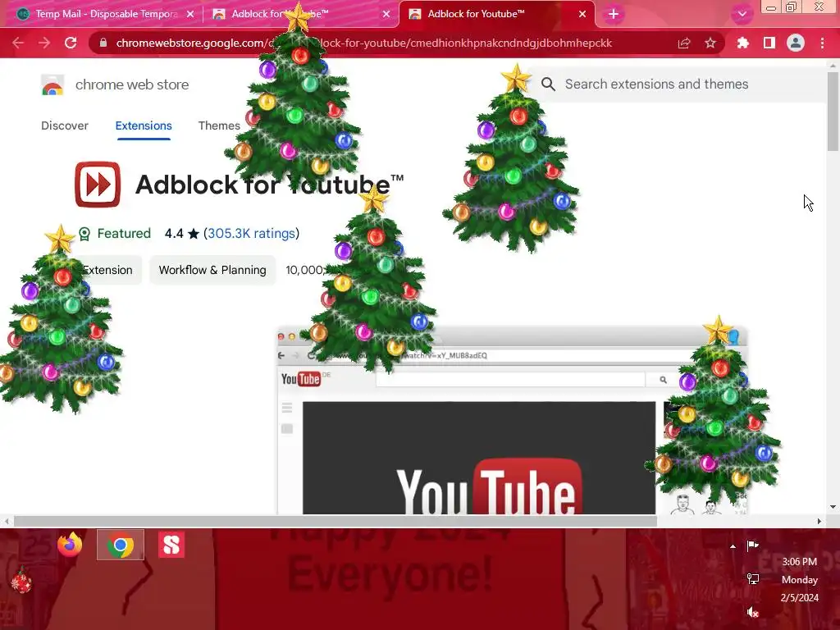
Task: Click the chrome web store title
Action: click(x=132, y=84)
